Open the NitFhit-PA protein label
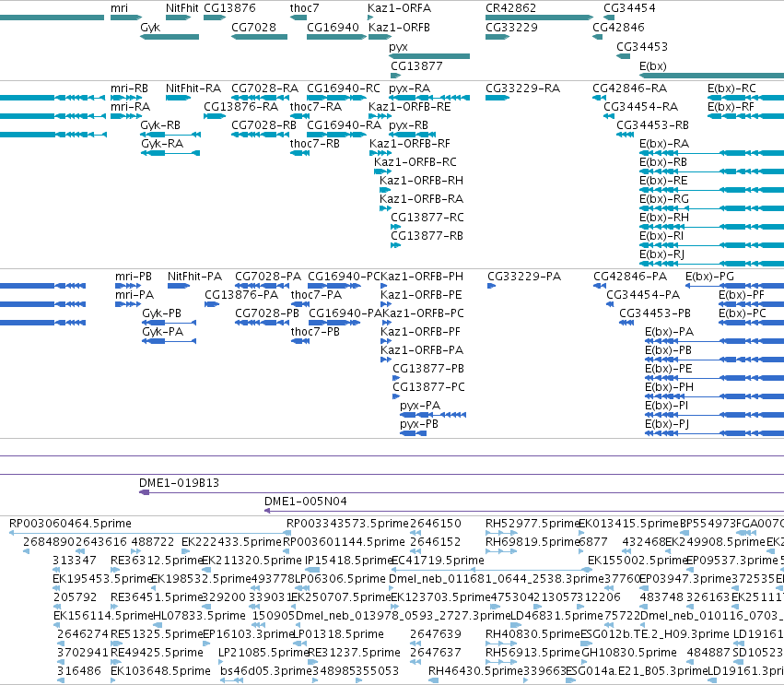The width and height of the screenshot is (784, 685). [195, 277]
